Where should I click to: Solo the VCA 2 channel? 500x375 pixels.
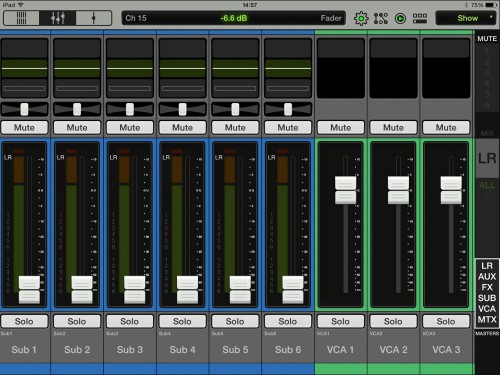pyautogui.click(x=393, y=321)
